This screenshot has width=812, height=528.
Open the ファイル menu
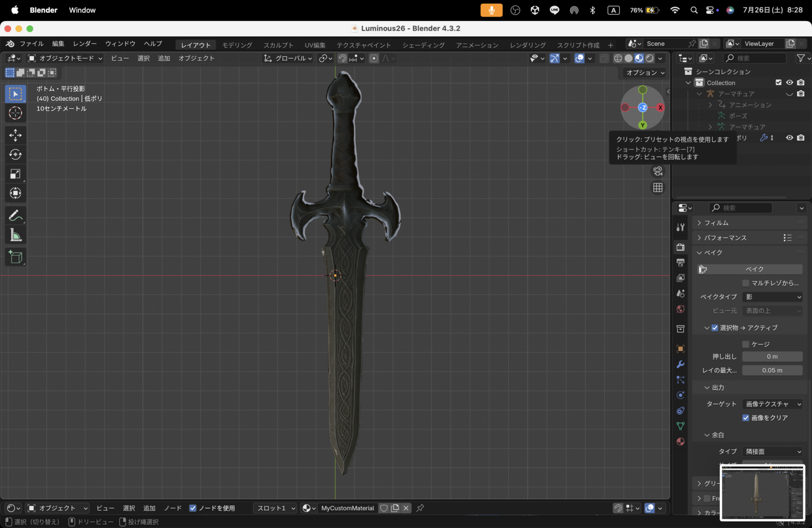(31, 44)
